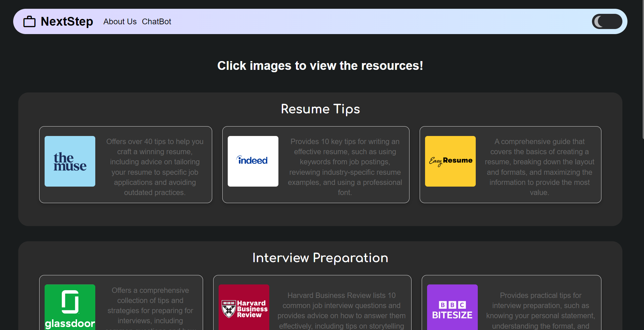This screenshot has width=644, height=330.
Task: Open the Glassdoor interview resource image
Action: coord(70,307)
